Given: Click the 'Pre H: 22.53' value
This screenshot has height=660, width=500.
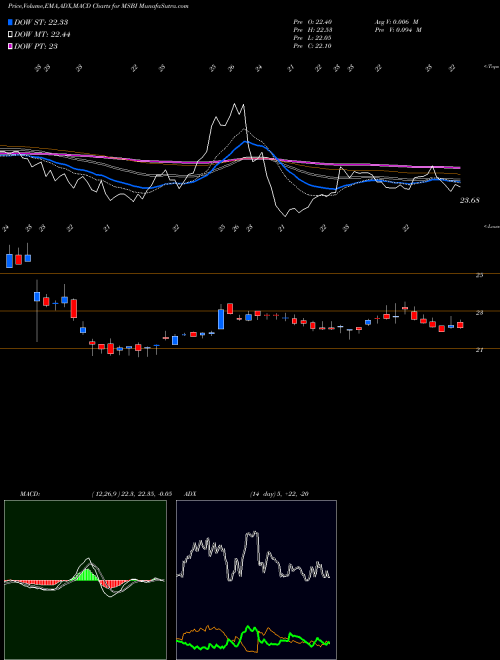Looking at the screenshot, I should click(313, 30).
